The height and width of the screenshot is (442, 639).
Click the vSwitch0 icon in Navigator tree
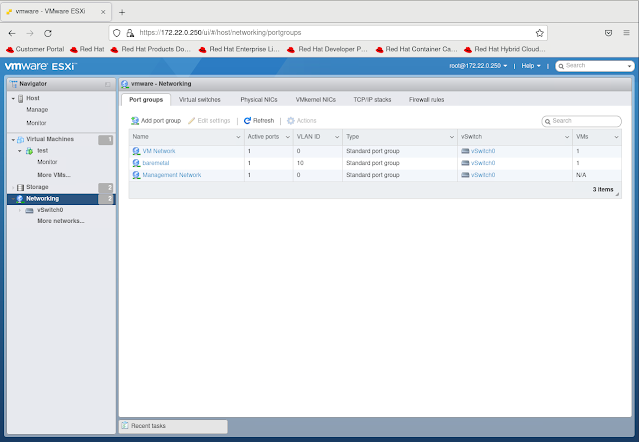point(29,210)
